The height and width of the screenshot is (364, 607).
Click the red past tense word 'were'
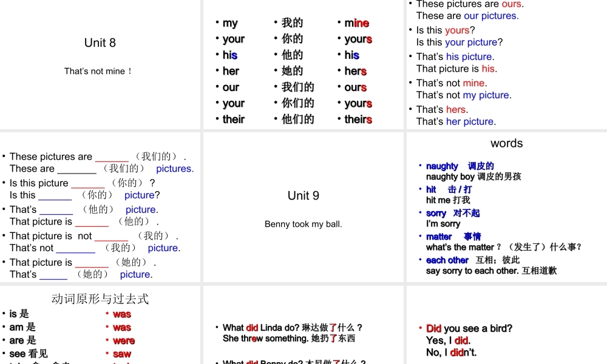pyautogui.click(x=124, y=341)
